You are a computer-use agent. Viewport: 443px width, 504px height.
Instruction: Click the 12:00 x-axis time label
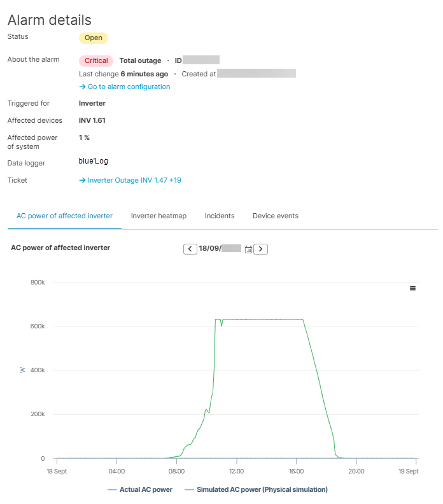pyautogui.click(x=236, y=472)
